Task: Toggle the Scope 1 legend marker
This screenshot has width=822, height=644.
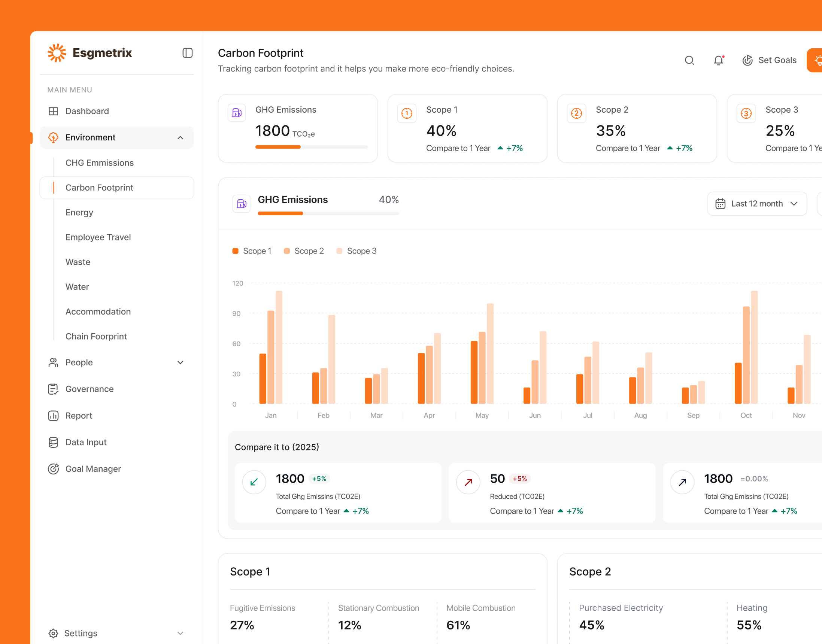Action: [236, 251]
